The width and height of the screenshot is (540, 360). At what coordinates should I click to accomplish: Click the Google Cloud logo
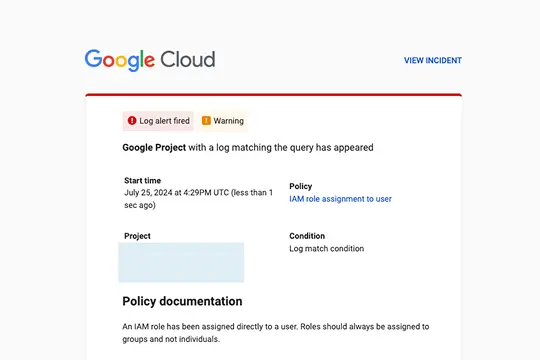pos(150,60)
